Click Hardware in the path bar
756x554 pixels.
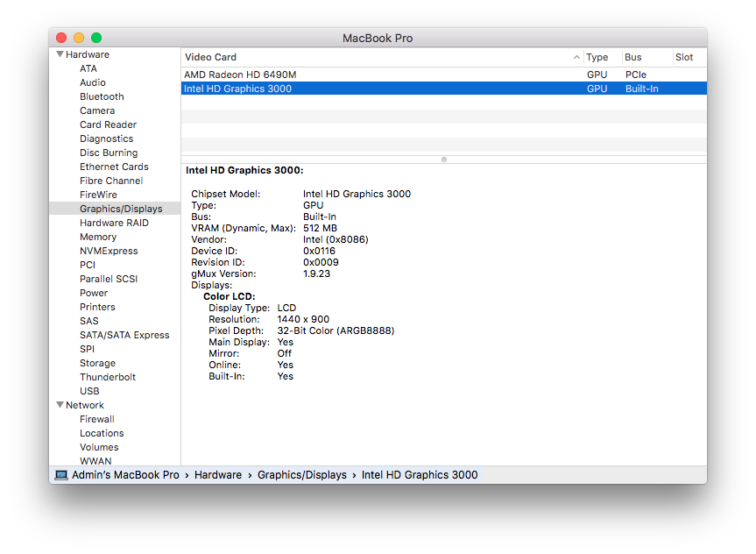pyautogui.click(x=218, y=475)
